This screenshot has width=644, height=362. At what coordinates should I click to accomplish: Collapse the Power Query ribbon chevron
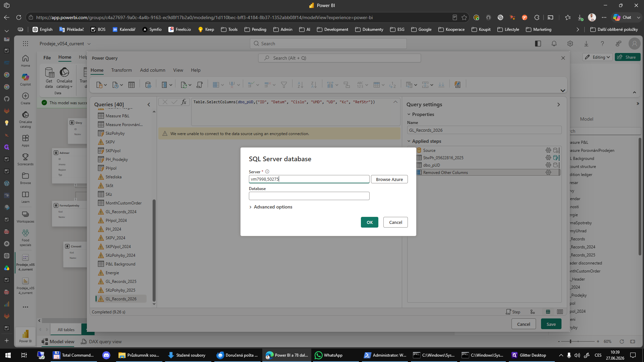point(563,90)
